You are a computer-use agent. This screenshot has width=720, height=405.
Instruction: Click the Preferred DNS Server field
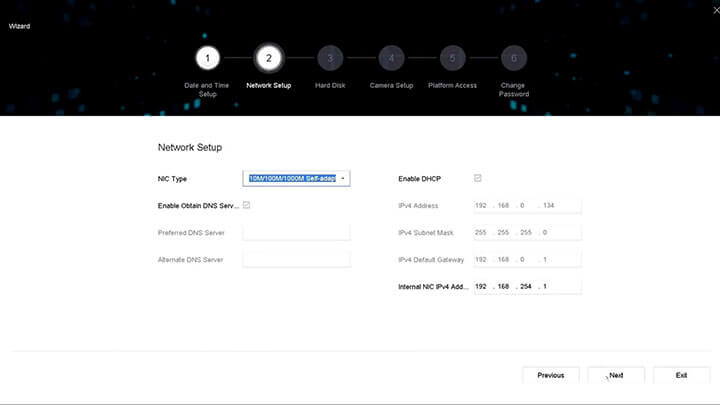tap(296, 232)
